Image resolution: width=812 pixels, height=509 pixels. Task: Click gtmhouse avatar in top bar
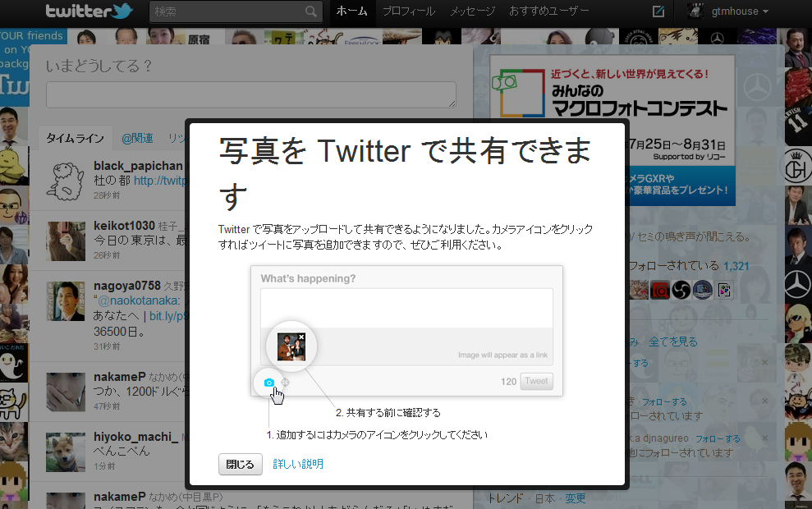click(695, 11)
